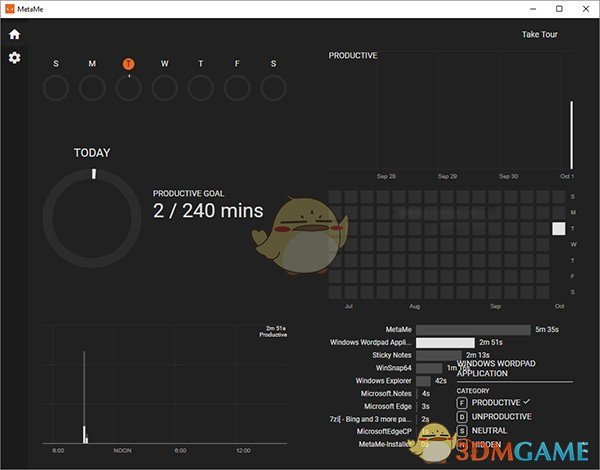Open the settings gear icon
Viewport: 600px width, 470px height.
tap(15, 58)
